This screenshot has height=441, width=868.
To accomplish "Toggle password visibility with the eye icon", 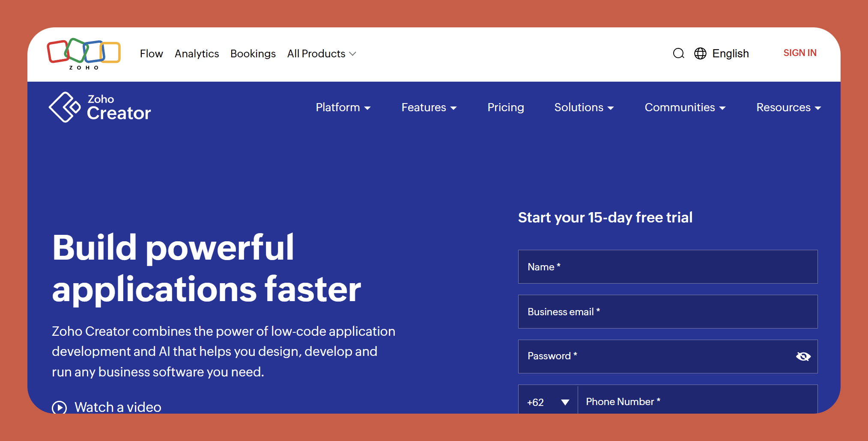I will pyautogui.click(x=803, y=356).
